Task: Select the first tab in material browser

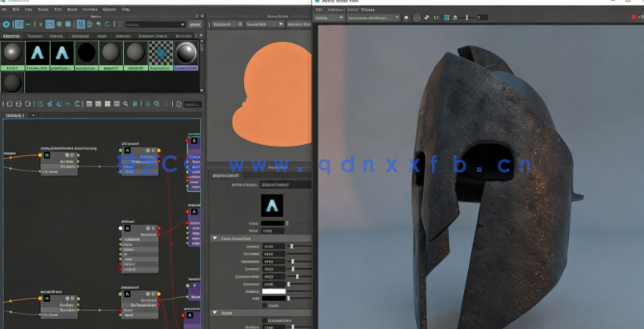Action: [x=12, y=36]
